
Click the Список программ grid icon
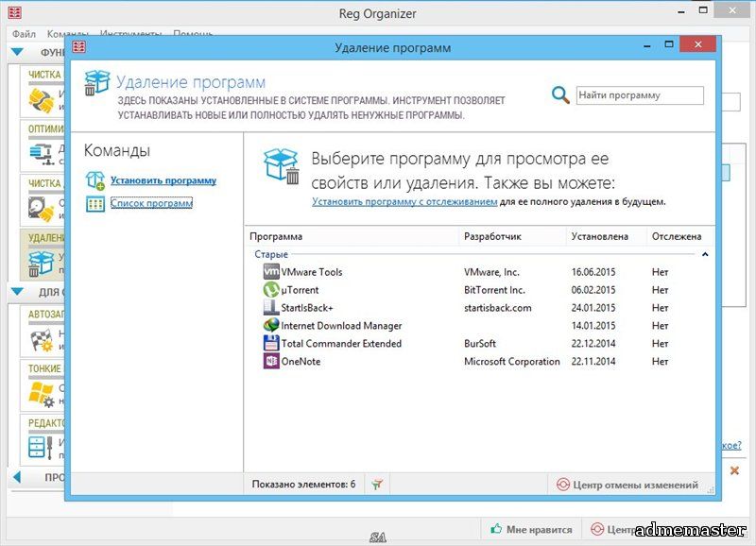pyautogui.click(x=95, y=203)
